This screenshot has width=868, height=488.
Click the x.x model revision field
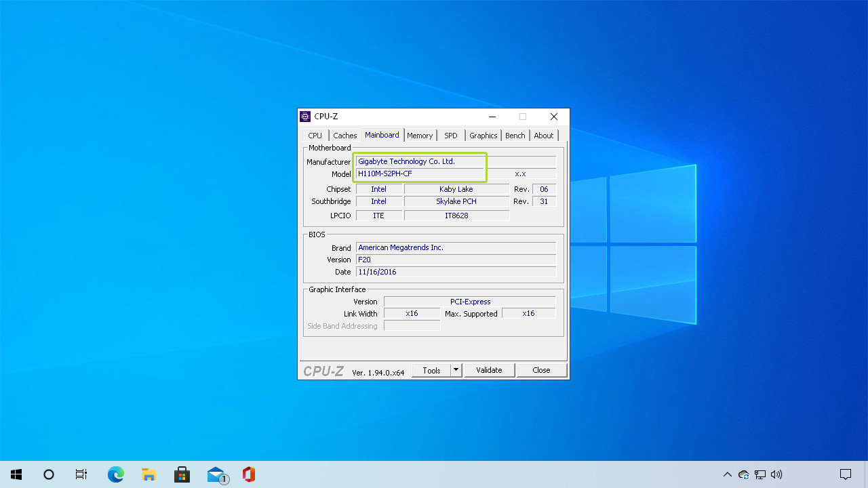tap(520, 174)
